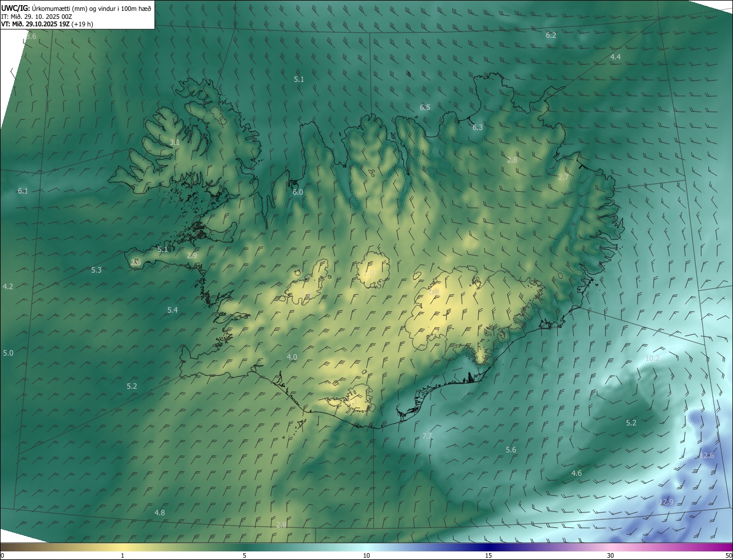Choose the 6.0 value label
The height and width of the screenshot is (560, 733).
point(298,192)
